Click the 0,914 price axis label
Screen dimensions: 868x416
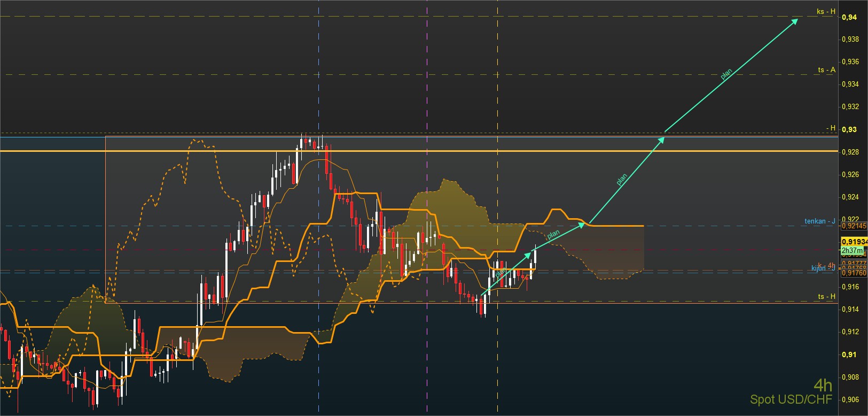click(x=850, y=310)
